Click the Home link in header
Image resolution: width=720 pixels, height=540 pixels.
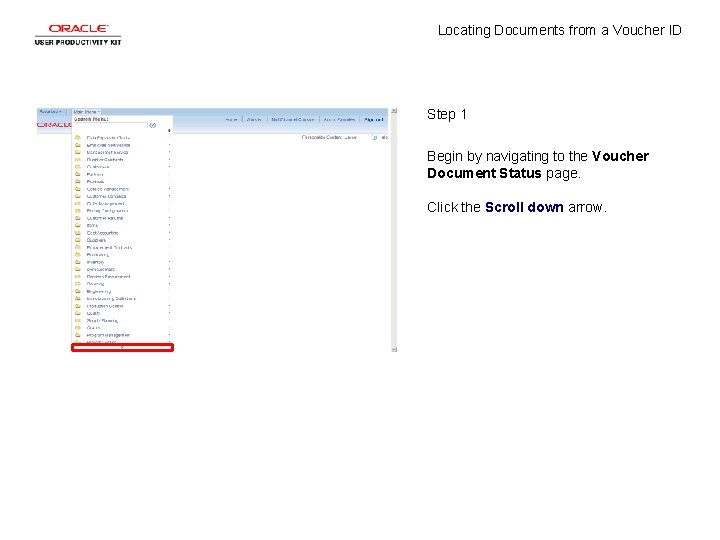(231, 119)
